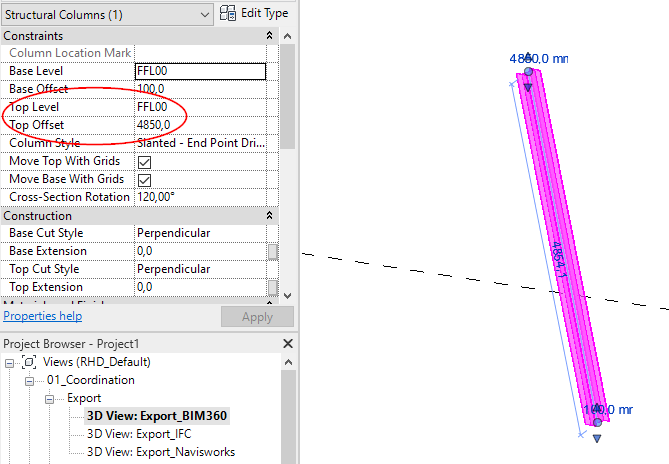Collapse the Construction section
669x464 pixels.
click(x=269, y=216)
